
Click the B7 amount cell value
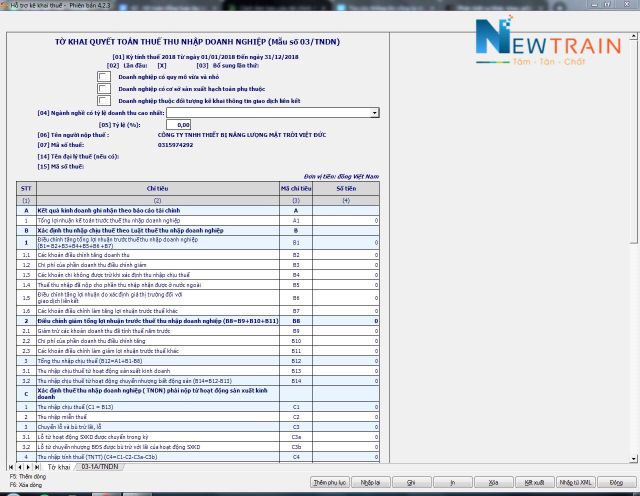click(346, 311)
